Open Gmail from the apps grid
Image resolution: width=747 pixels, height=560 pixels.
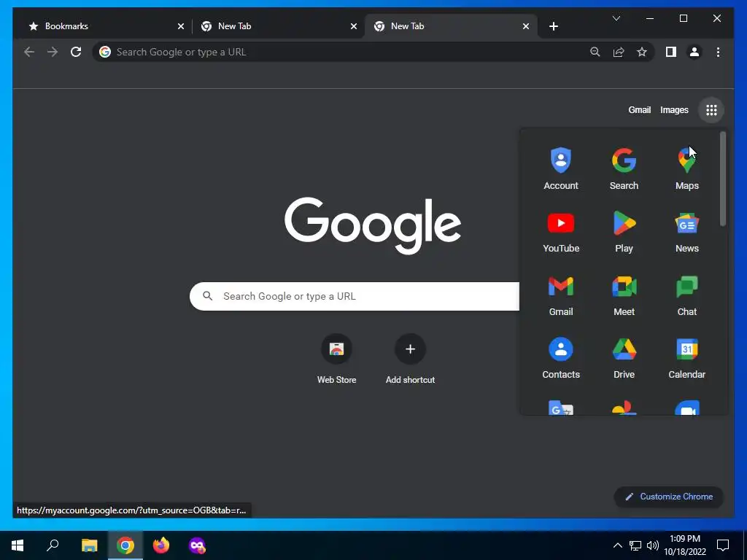561,295
